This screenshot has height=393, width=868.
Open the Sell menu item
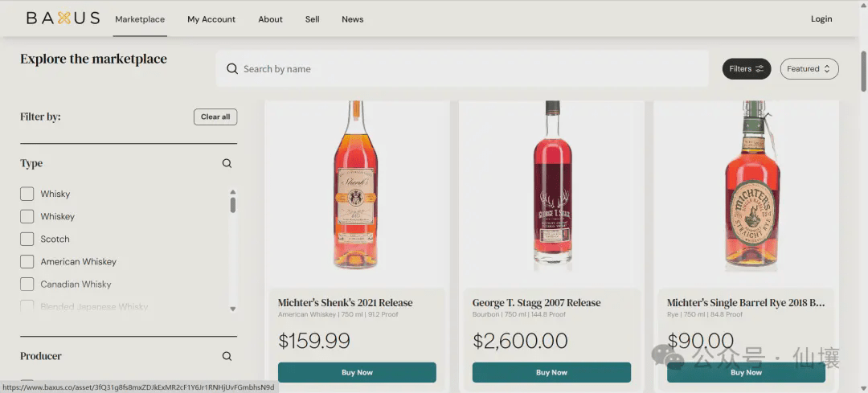[312, 19]
